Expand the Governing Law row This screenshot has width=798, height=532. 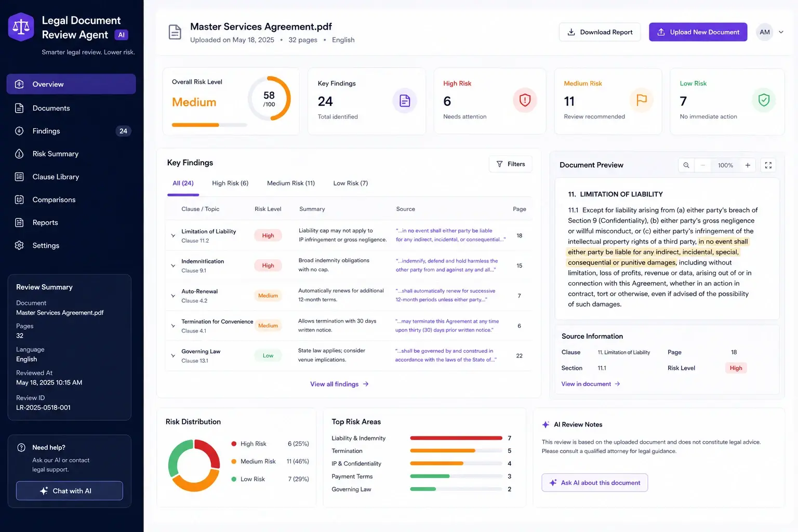point(173,356)
